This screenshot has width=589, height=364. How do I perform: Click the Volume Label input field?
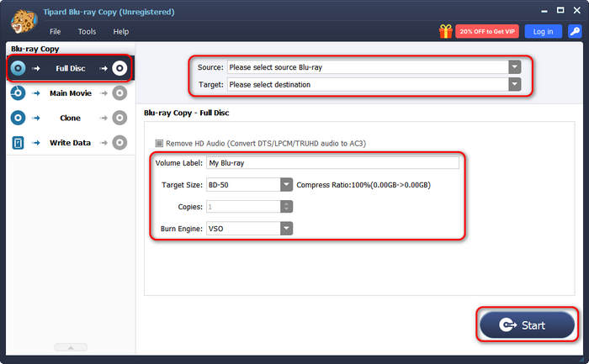point(332,163)
